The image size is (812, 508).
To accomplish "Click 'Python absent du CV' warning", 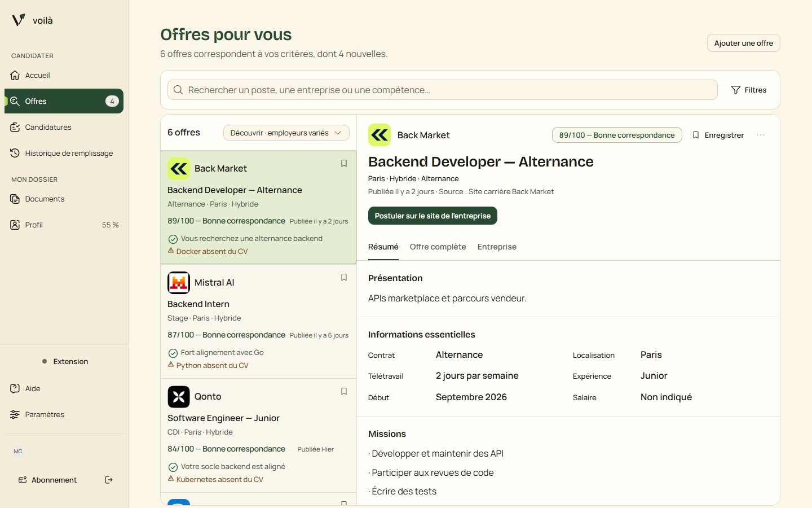I will click(x=212, y=366).
